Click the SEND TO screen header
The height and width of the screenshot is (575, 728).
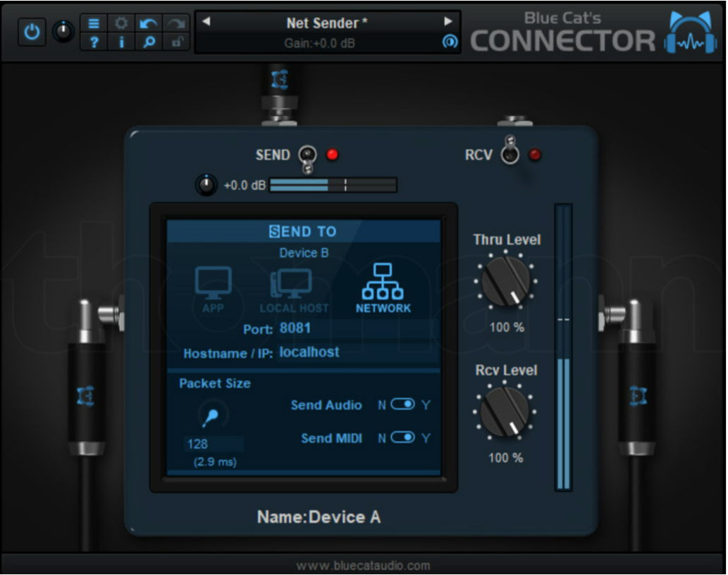303,231
